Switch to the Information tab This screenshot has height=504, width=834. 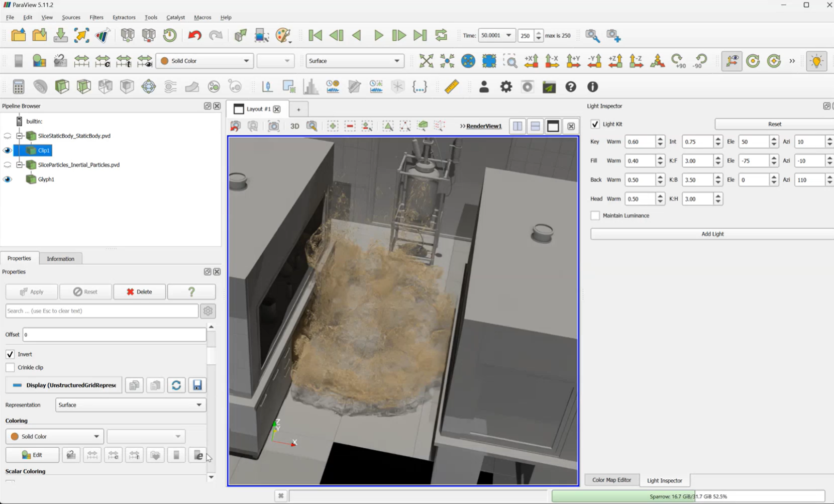[x=60, y=259]
